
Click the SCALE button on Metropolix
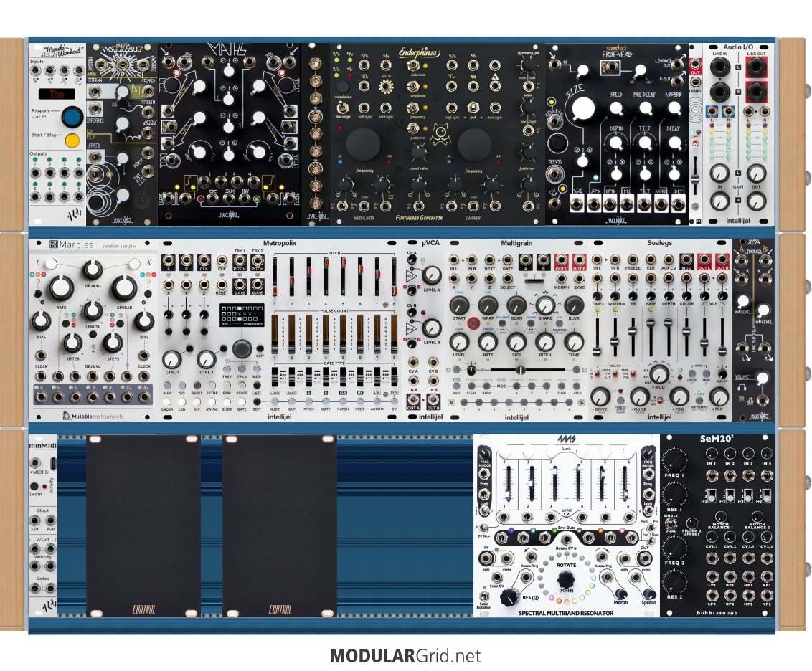[242, 386]
